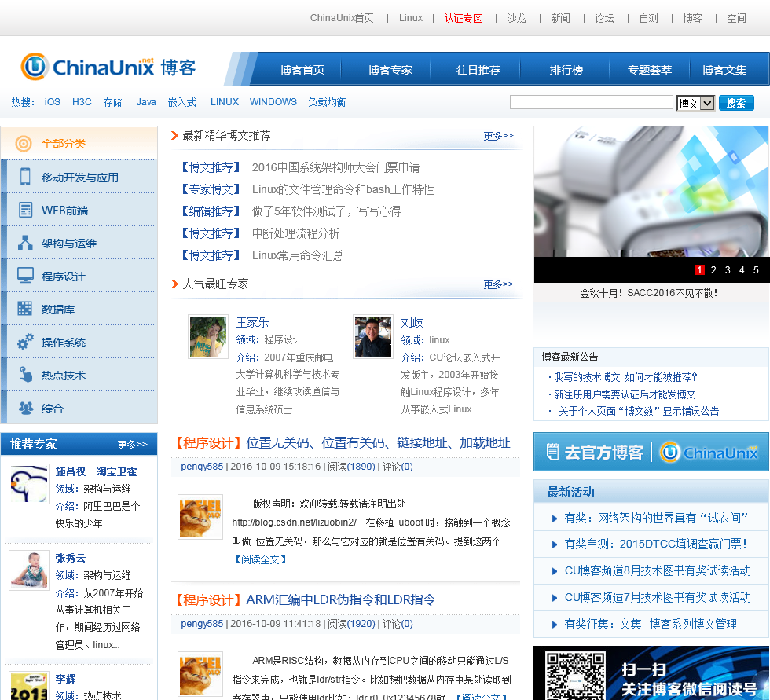This screenshot has height=700, width=770.
Task: Open article 位置无关码、位置有关码、链接地址、加载地址
Action: (378, 443)
